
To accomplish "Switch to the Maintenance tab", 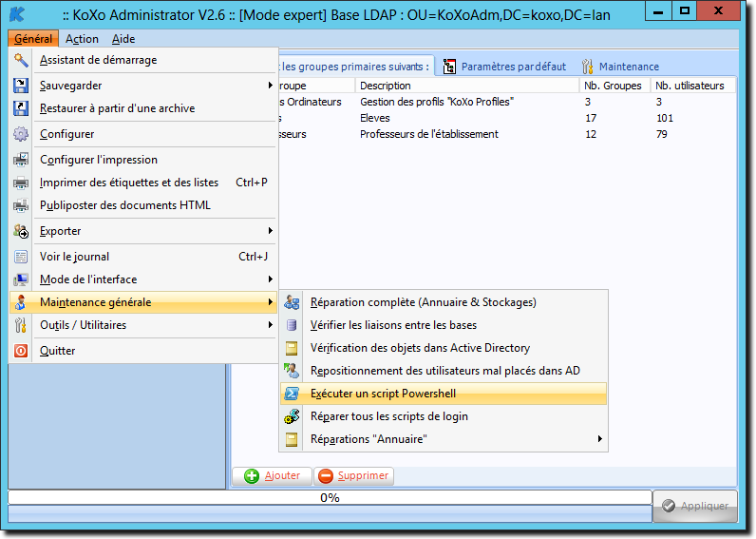I will [620, 67].
